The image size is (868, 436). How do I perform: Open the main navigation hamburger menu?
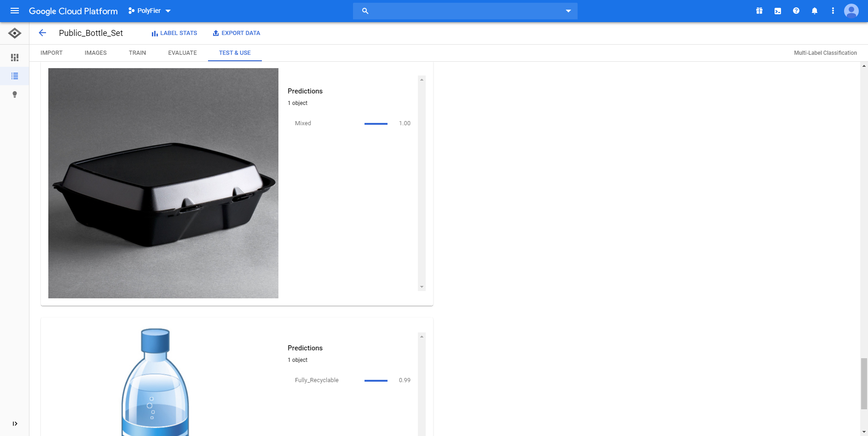[15, 11]
